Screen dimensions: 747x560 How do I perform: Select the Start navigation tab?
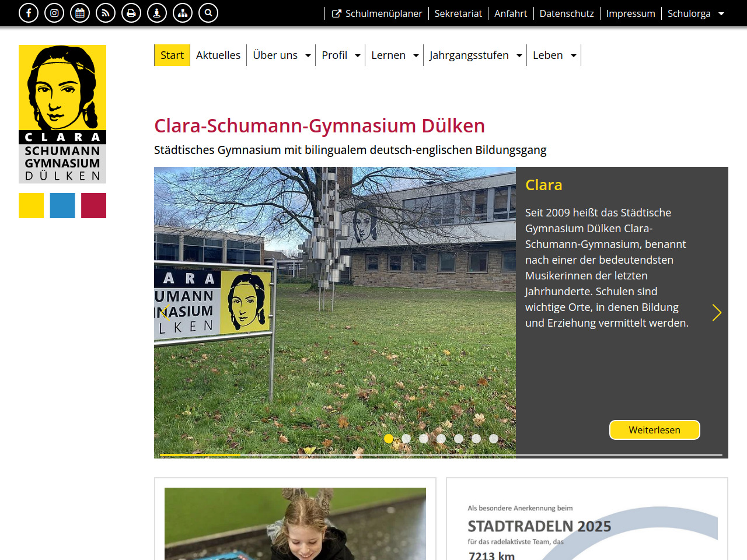[x=172, y=55]
